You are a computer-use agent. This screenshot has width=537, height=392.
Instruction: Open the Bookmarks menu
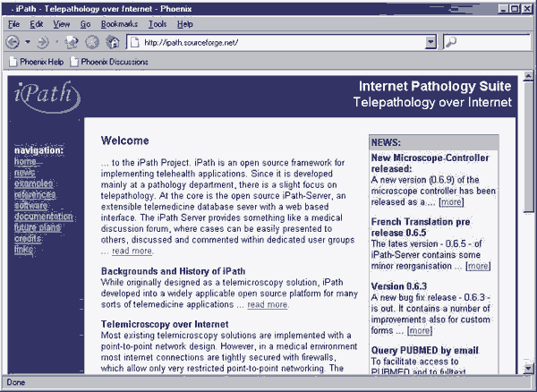coord(119,24)
